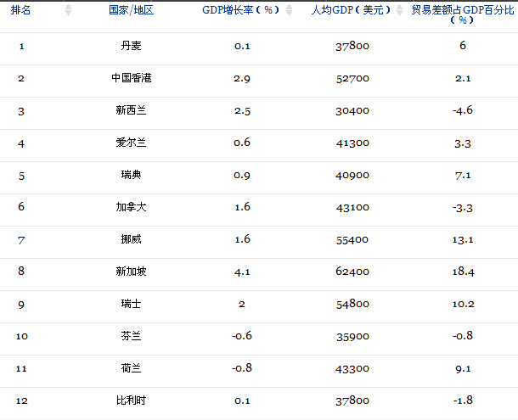Image resolution: width=518 pixels, height=420 pixels.
Task: Select the 新加坡 country cell
Action: point(131,272)
